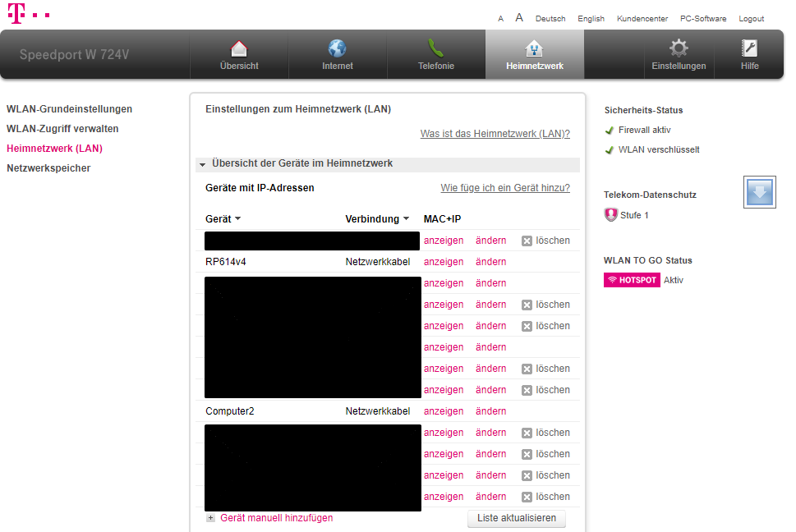Open the Übersicht home tab
Image resolution: width=796 pixels, height=532 pixels.
(x=239, y=54)
